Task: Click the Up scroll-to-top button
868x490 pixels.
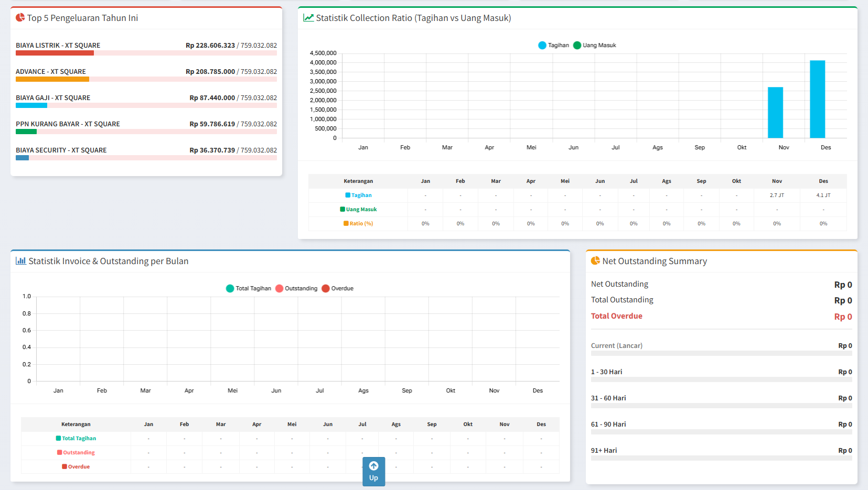Action: [x=373, y=471]
